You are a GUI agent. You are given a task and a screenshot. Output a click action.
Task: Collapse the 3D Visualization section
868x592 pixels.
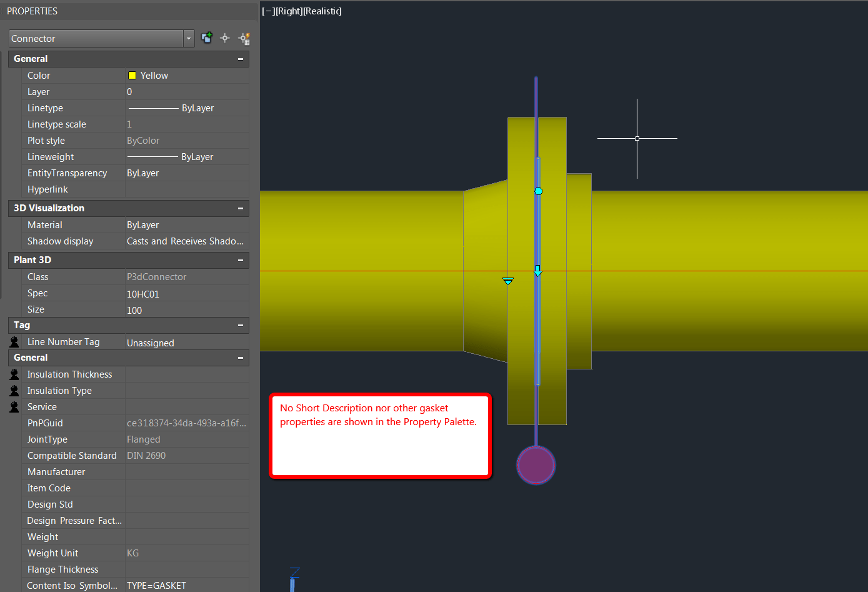tap(241, 208)
